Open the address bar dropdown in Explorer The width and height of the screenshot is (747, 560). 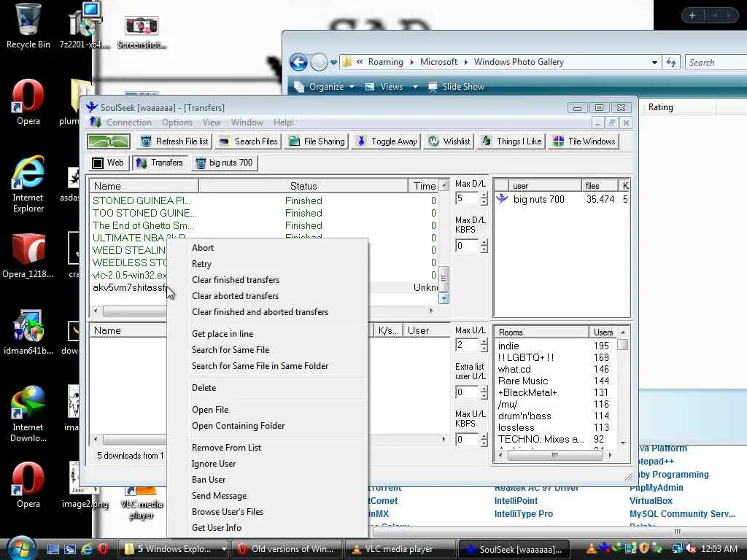click(x=654, y=63)
